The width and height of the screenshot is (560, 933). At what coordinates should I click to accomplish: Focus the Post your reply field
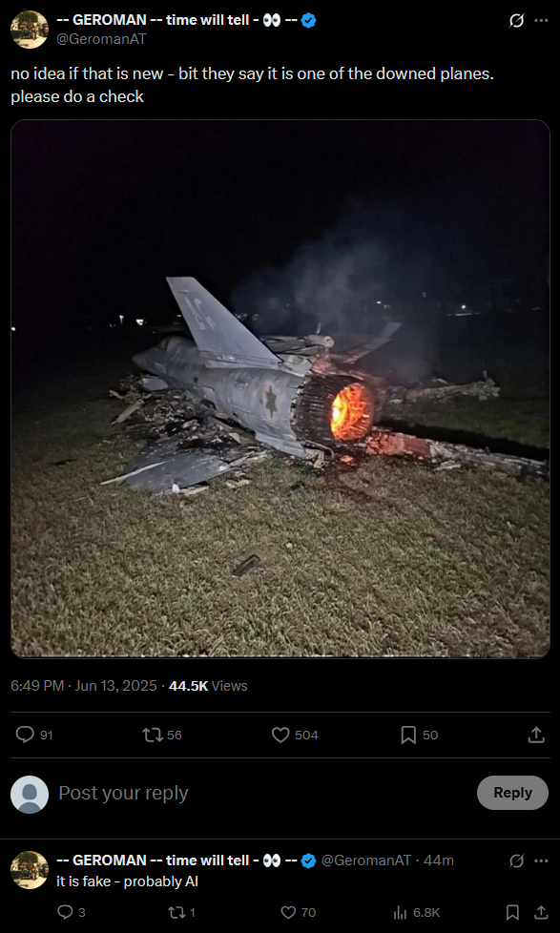(x=261, y=793)
